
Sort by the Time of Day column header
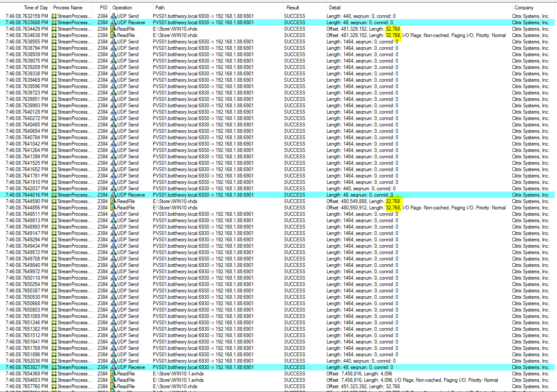[x=36, y=8]
